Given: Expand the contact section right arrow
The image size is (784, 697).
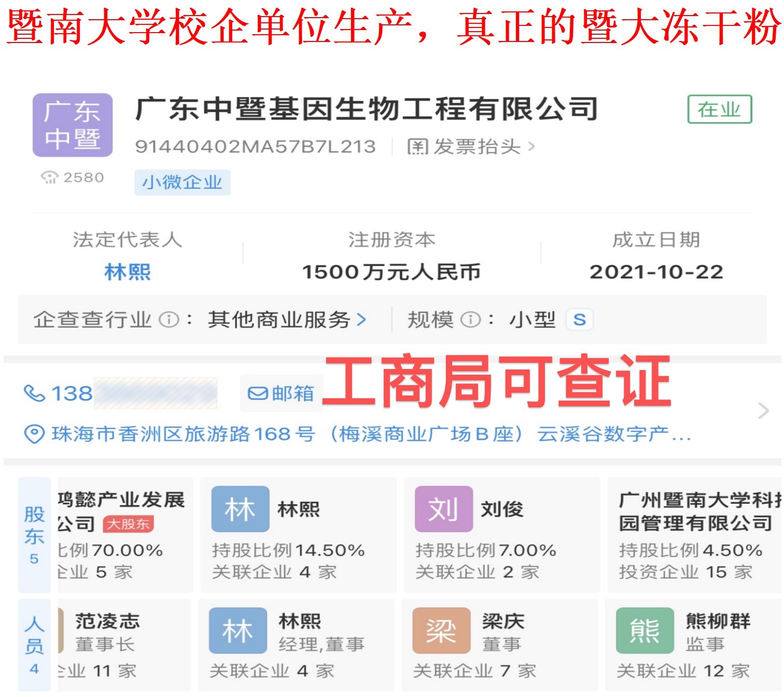Looking at the screenshot, I should (x=763, y=410).
